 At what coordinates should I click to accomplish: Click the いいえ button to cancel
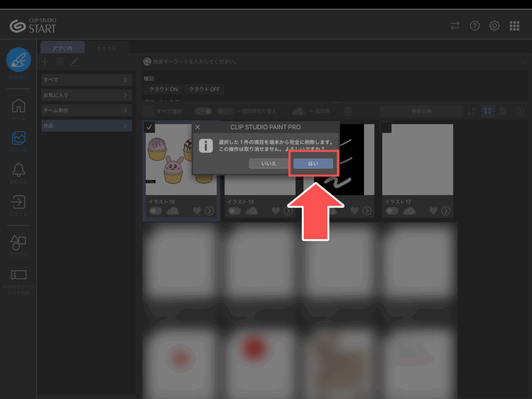[x=269, y=163]
